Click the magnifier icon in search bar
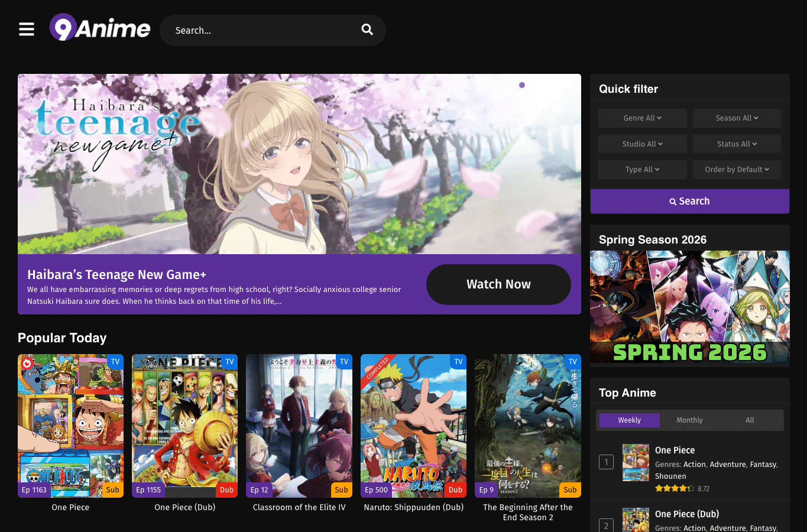Viewport: 807px width, 532px height. tap(367, 30)
